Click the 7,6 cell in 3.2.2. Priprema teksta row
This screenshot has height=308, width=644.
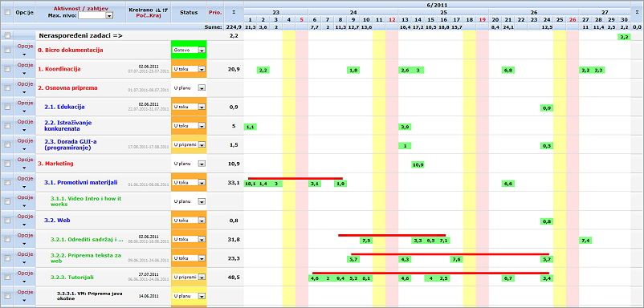(x=457, y=260)
